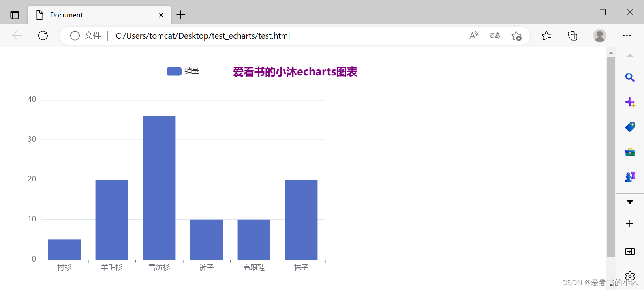The image size is (644, 290).
Task: Click the 羊毛衫 bar in chart
Action: (x=112, y=220)
